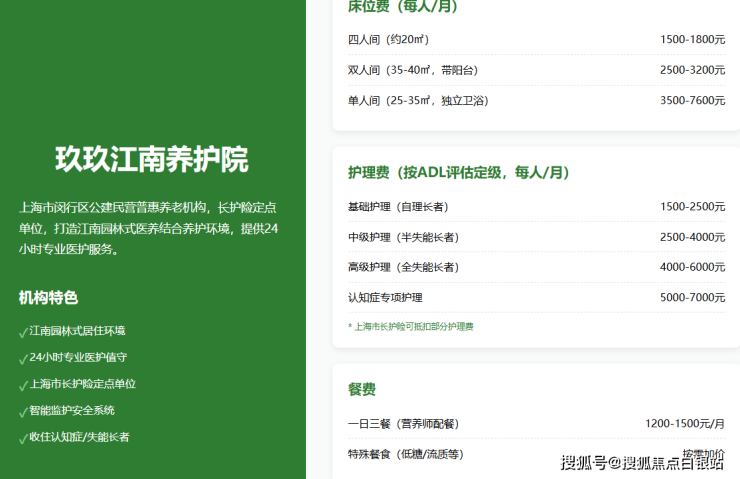Select the text 智能监护安全系统
740x479 pixels.
coord(72,410)
